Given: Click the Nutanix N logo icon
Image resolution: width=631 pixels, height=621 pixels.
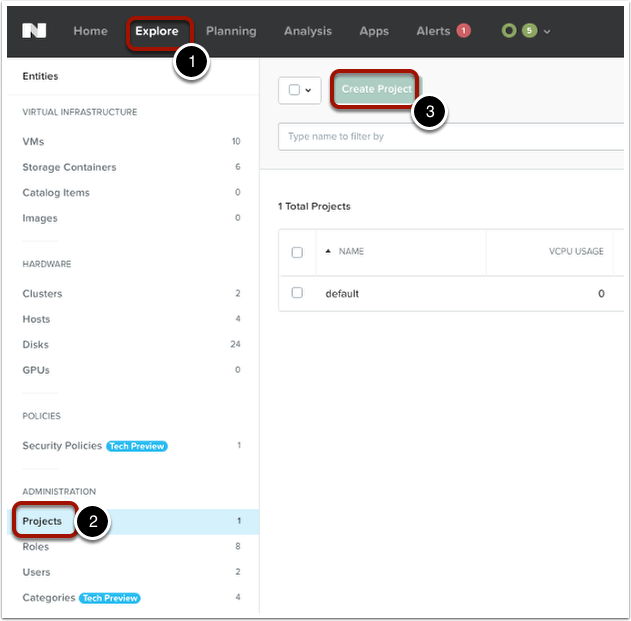Looking at the screenshot, I should click(35, 31).
